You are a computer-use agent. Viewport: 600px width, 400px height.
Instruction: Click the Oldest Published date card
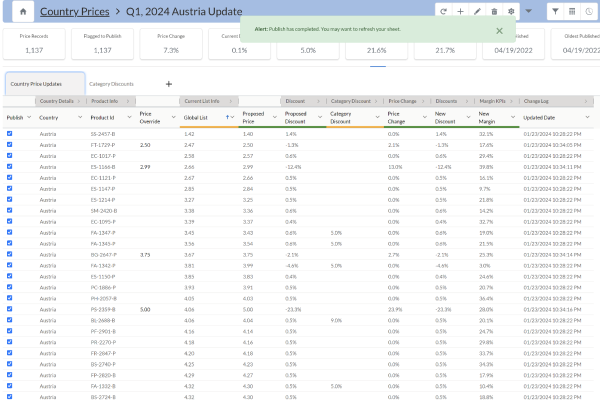click(576, 44)
